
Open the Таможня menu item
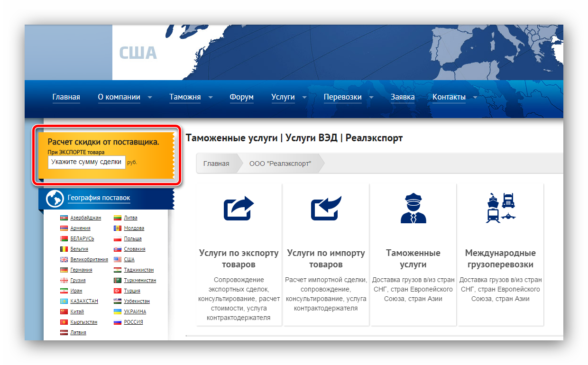[185, 97]
